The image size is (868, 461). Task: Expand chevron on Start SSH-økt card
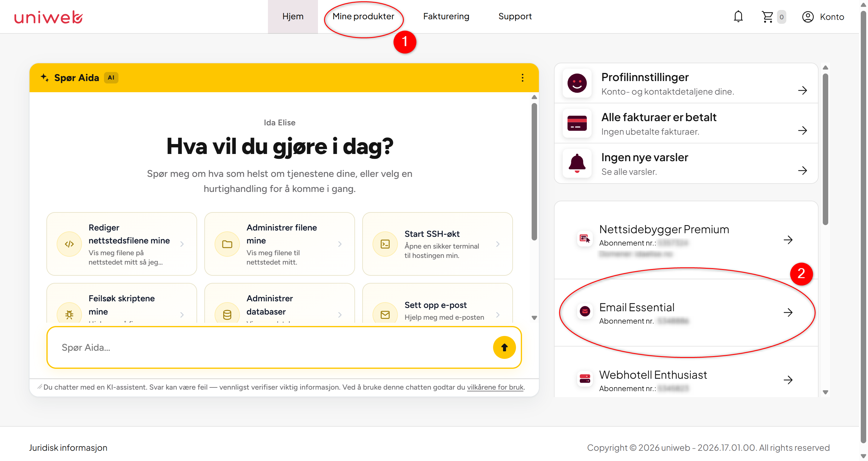(x=498, y=244)
